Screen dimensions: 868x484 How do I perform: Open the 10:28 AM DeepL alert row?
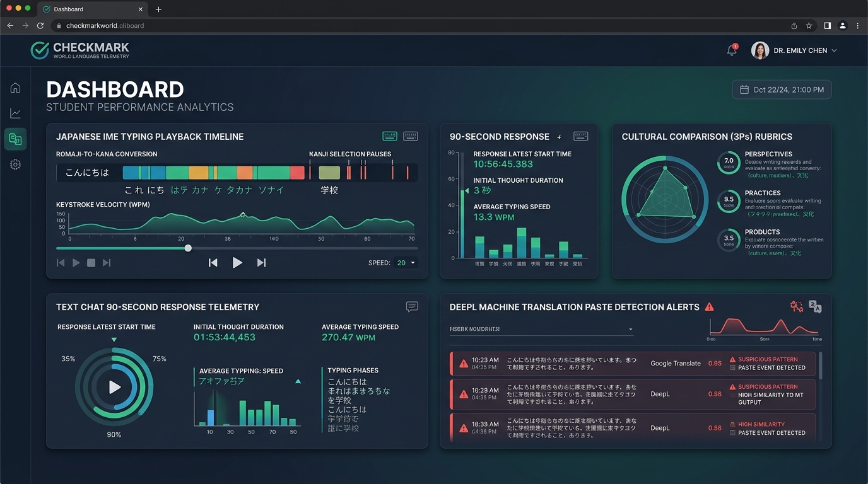coord(633,394)
